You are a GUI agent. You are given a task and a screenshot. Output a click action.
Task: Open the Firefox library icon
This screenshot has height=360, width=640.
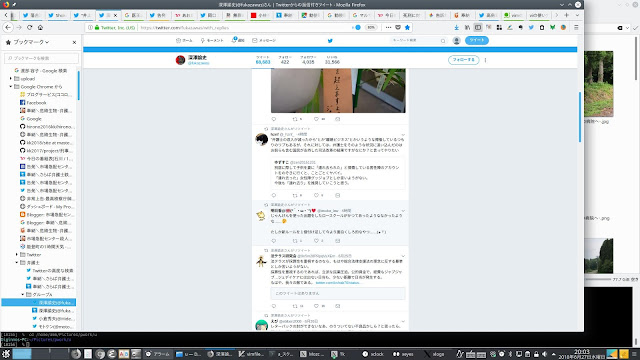point(467,27)
